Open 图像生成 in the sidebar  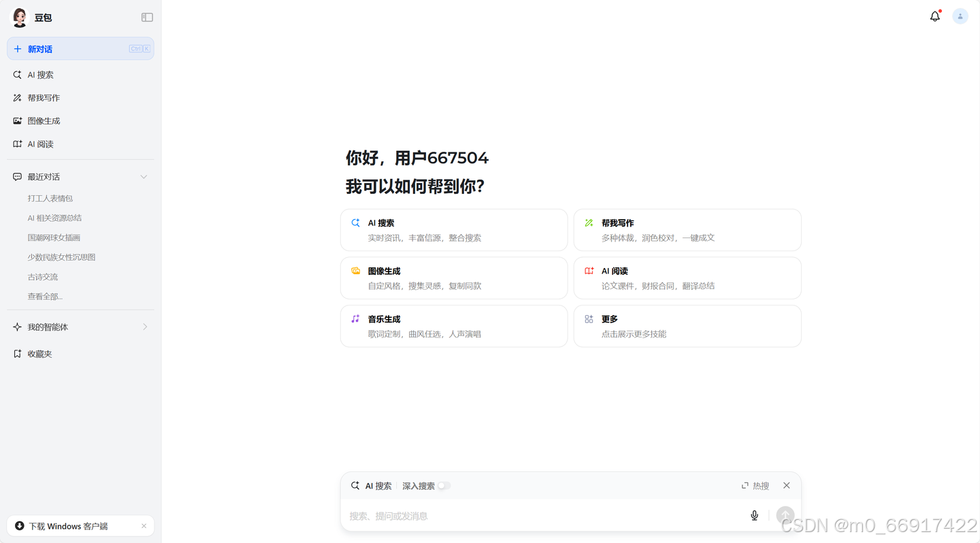[80, 121]
